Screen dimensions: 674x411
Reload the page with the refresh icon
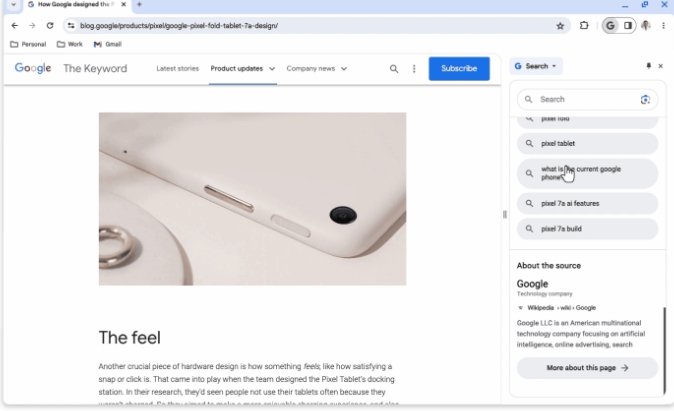tap(50, 26)
